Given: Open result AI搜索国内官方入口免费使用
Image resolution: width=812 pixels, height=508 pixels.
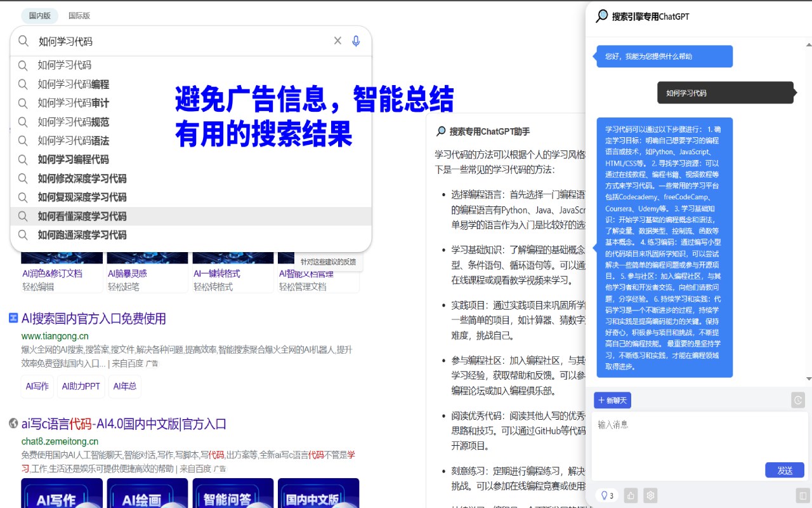Looking at the screenshot, I should click(93, 318).
